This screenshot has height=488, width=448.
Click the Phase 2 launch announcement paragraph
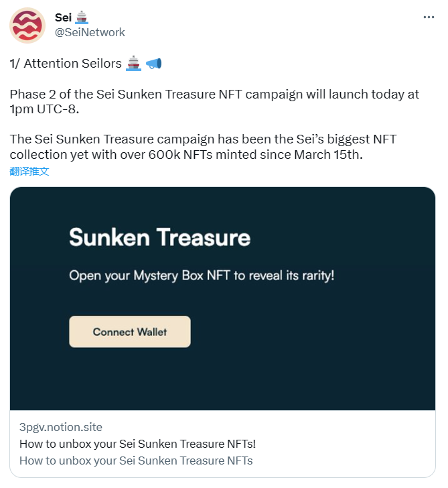(214, 101)
